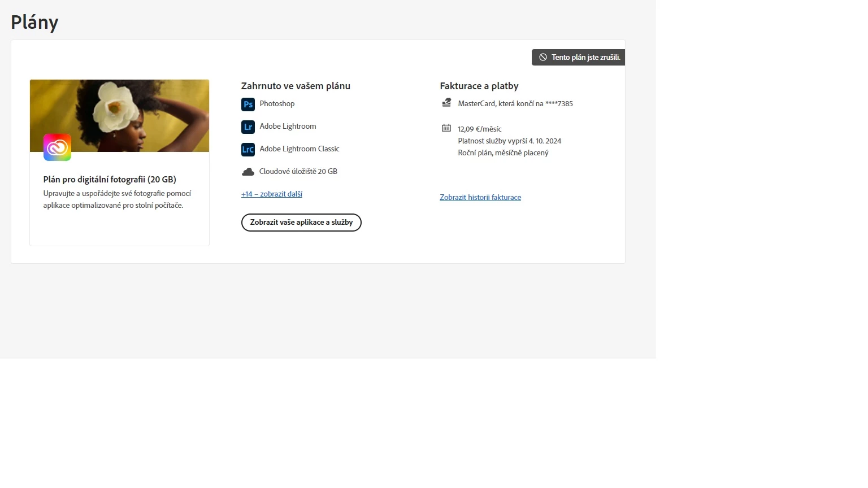This screenshot has height=488, width=868.
Task: Click 'Roční plán, měsíčně placený' text
Action: click(503, 152)
